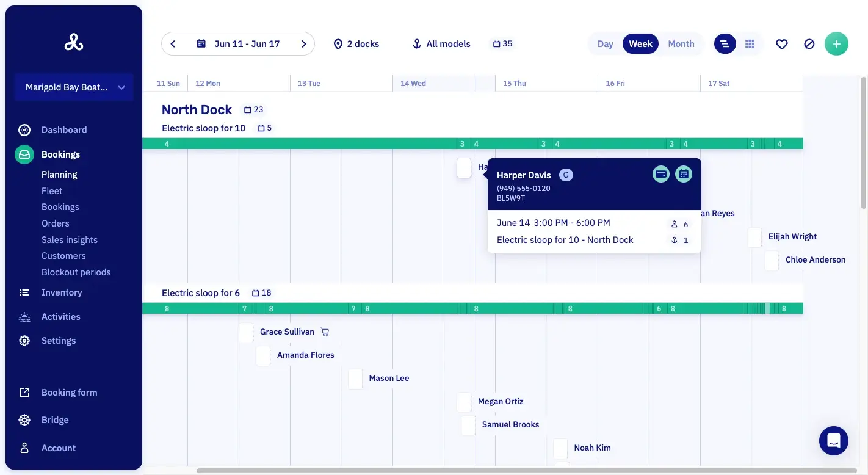Open Account page in sidebar
Screen dimensions: 868x475
[x=59, y=448]
